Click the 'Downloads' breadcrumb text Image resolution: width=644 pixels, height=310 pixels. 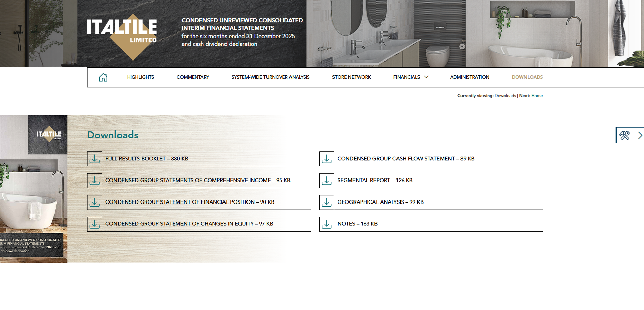coord(505,96)
